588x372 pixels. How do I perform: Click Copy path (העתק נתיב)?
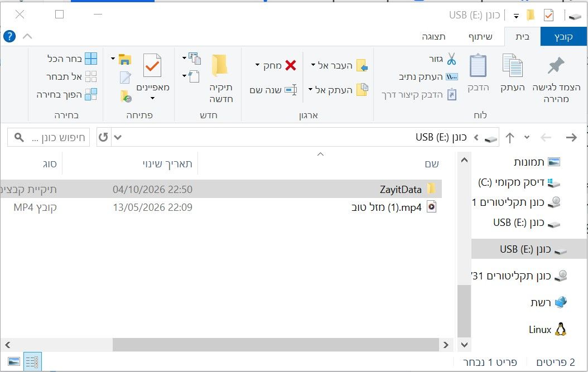coord(428,77)
